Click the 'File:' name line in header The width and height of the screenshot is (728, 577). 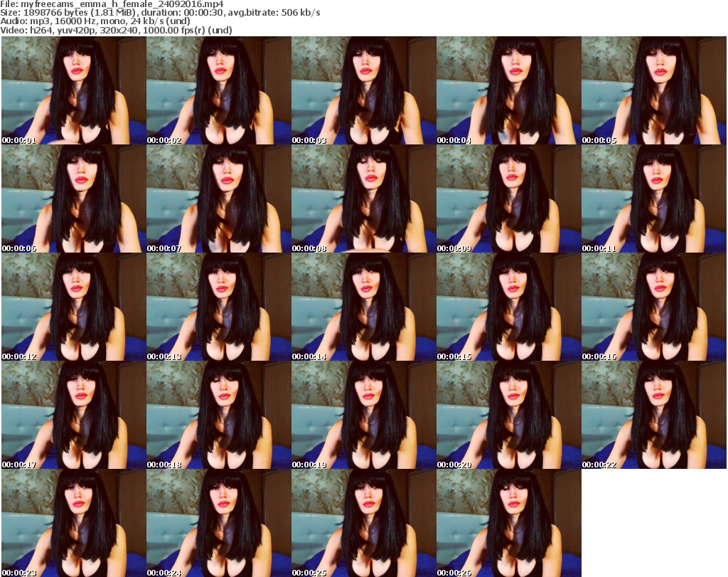[x=112, y=4]
